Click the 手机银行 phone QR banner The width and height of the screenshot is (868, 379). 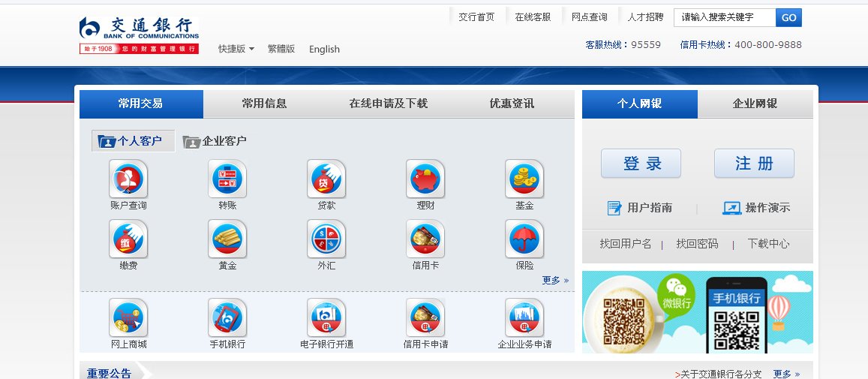tap(736, 315)
